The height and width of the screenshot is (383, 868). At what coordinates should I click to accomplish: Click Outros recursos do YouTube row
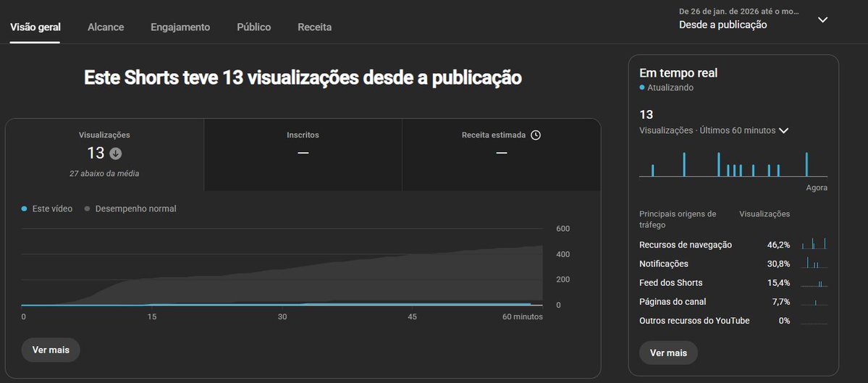coord(733,321)
